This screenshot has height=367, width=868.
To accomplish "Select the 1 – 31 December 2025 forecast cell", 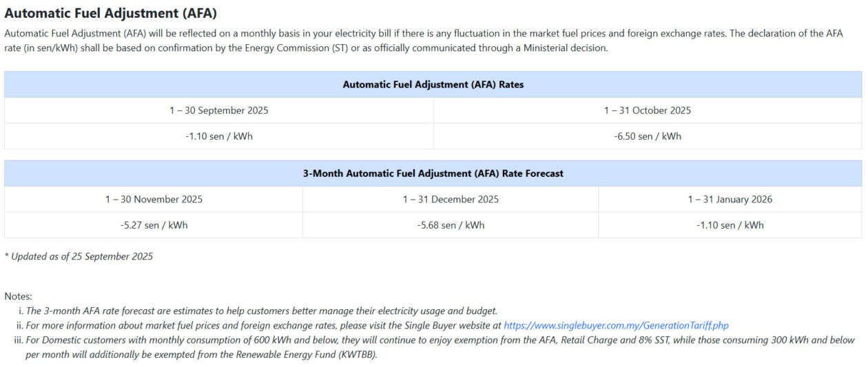I will (451, 200).
